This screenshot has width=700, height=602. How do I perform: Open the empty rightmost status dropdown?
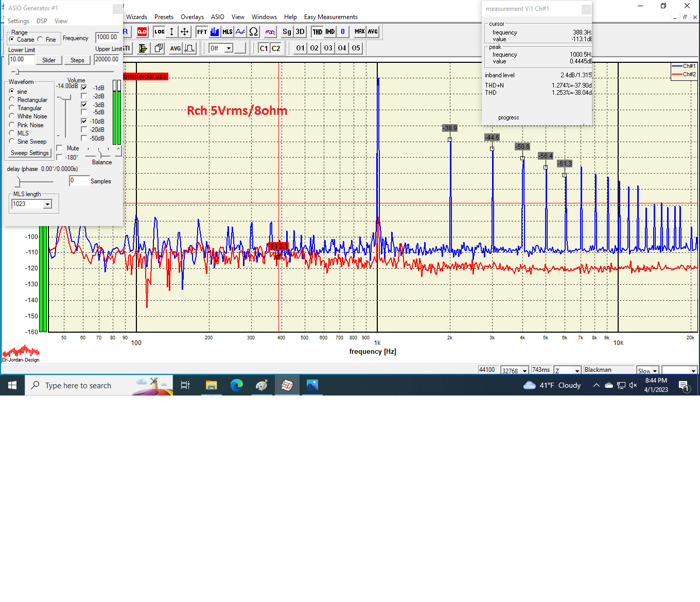[x=693, y=370]
